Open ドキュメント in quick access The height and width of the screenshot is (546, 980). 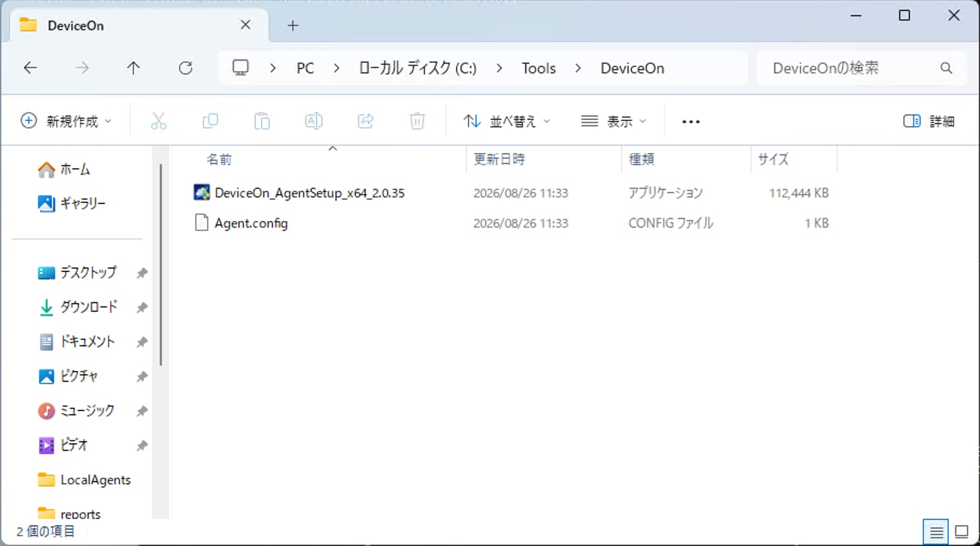77,342
